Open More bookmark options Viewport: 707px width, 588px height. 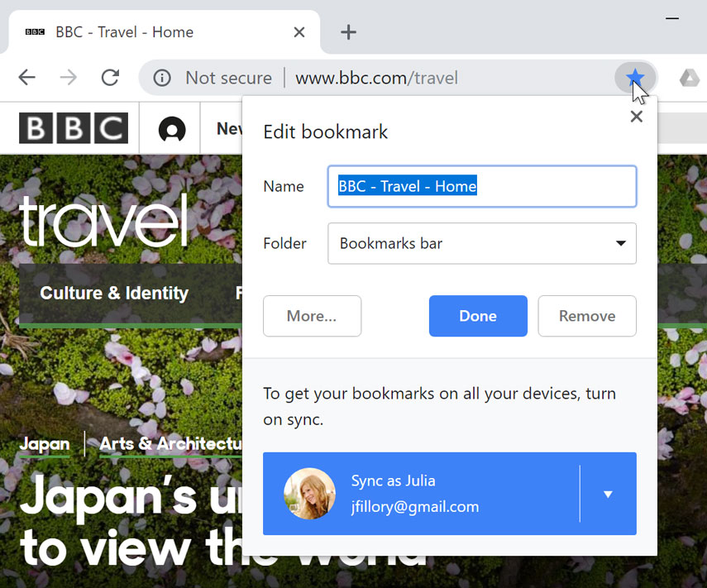point(312,316)
